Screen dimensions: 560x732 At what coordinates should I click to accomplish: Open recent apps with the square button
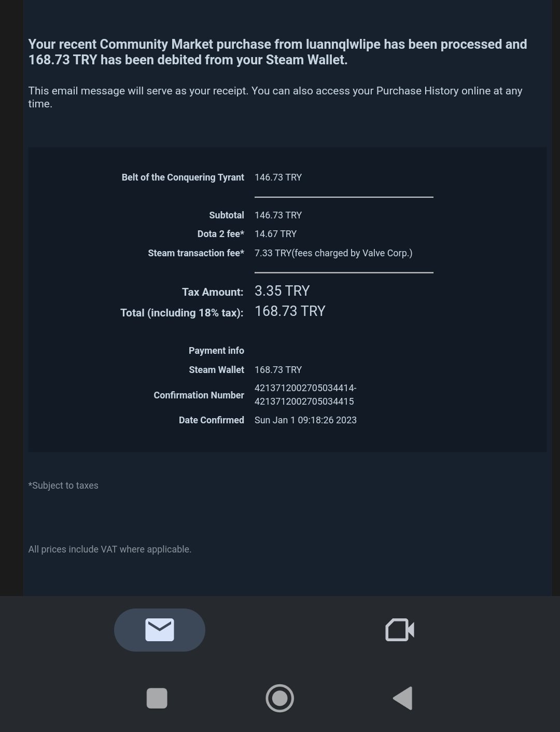(x=157, y=698)
